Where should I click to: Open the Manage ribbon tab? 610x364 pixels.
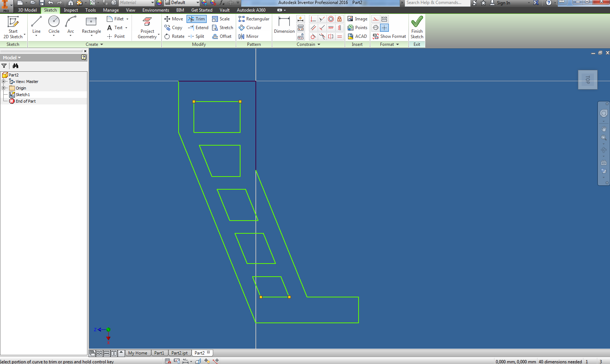111,10
